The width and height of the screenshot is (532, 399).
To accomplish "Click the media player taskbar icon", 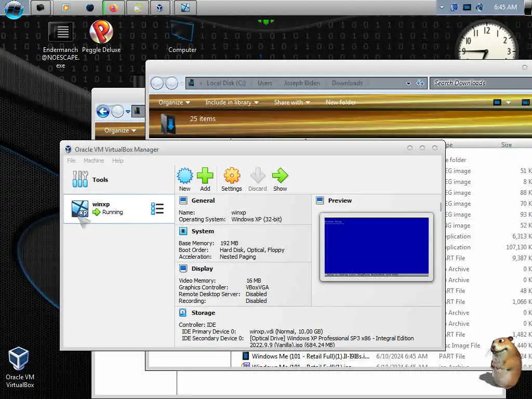I will 66,7.
